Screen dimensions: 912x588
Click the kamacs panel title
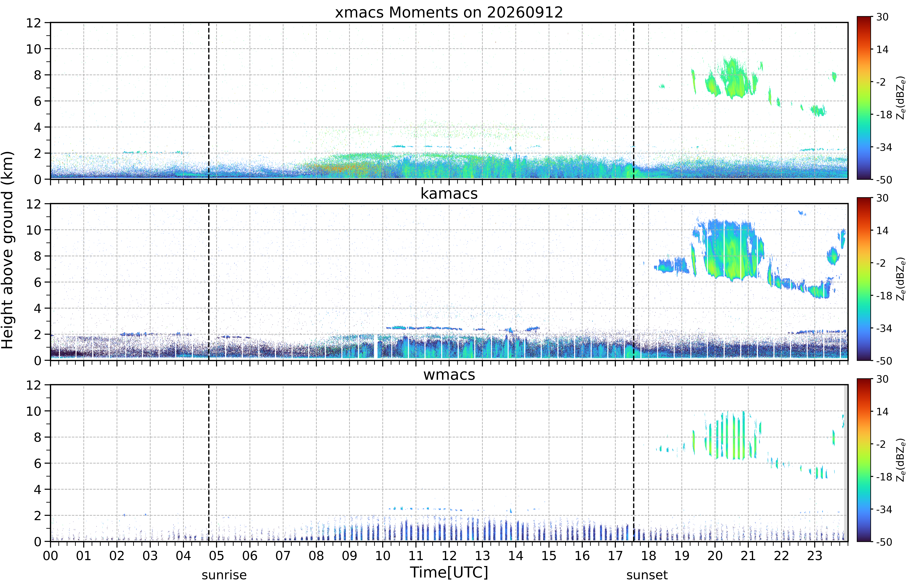[x=449, y=194]
